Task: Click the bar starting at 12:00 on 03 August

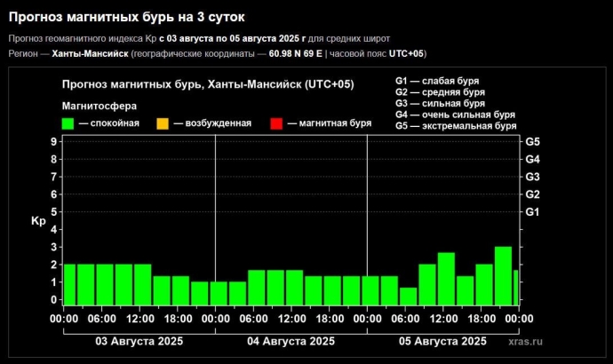Action: point(143,285)
